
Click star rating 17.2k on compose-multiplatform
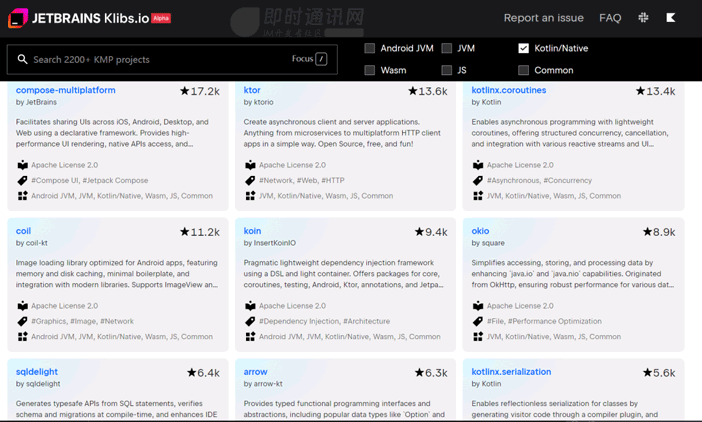[200, 91]
